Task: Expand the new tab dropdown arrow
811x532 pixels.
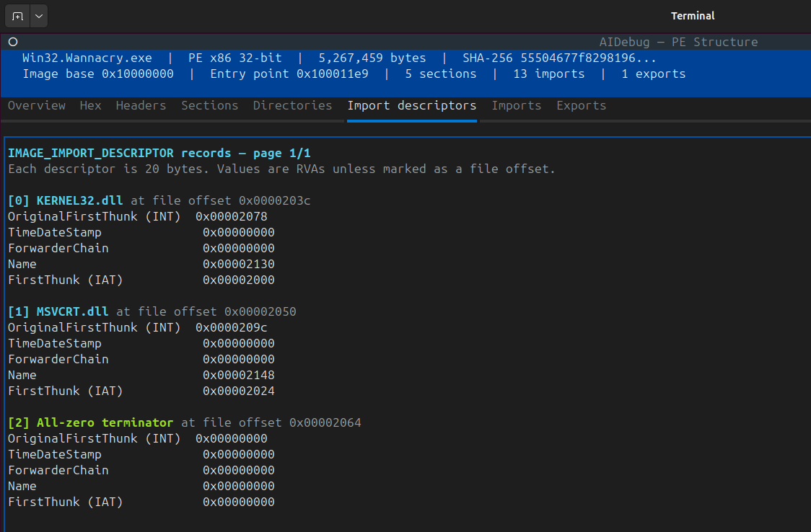Action: (x=39, y=16)
